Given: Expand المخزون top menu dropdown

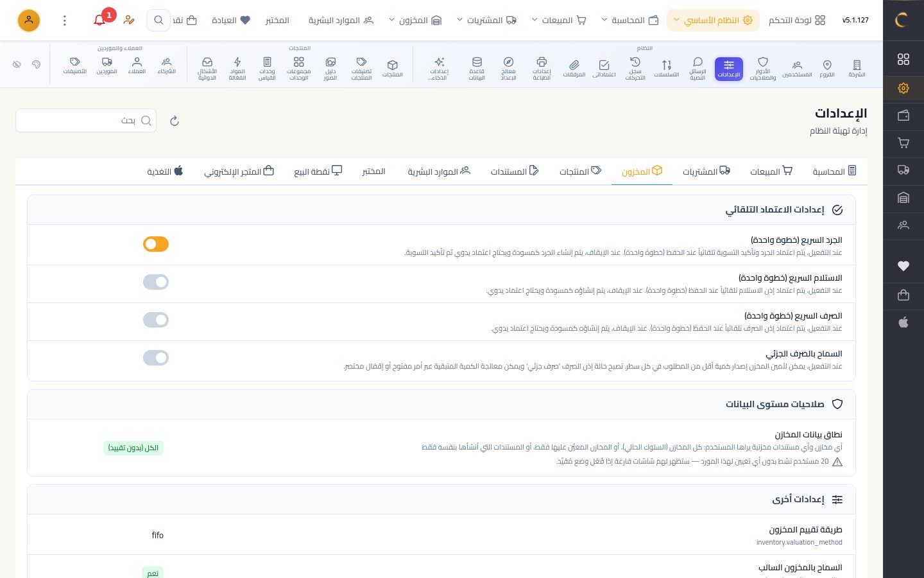Looking at the screenshot, I should coord(415,21).
